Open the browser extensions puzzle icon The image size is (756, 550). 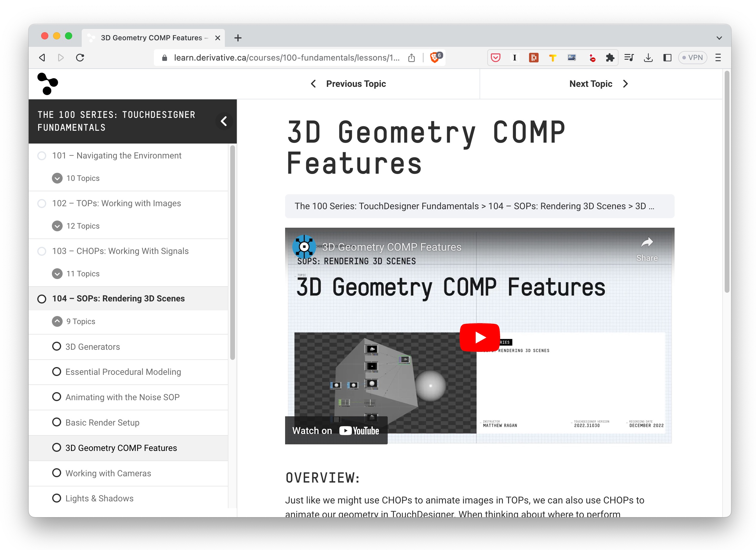pos(610,58)
